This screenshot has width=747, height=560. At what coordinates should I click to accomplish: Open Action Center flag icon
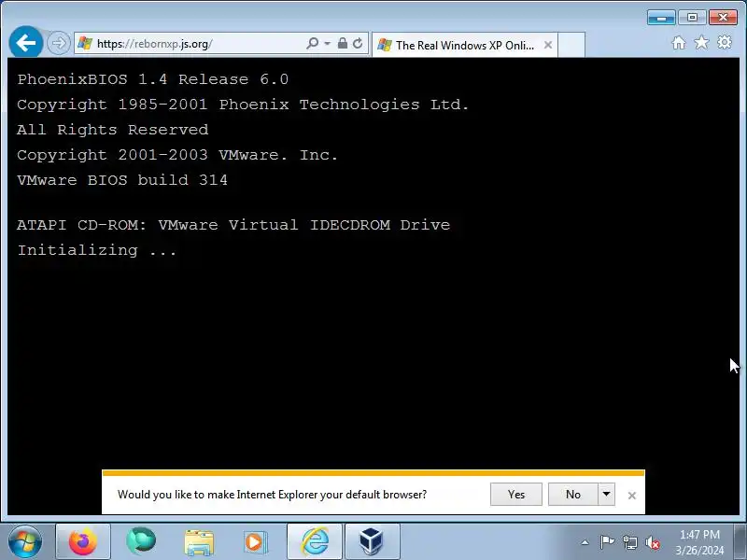tap(607, 542)
